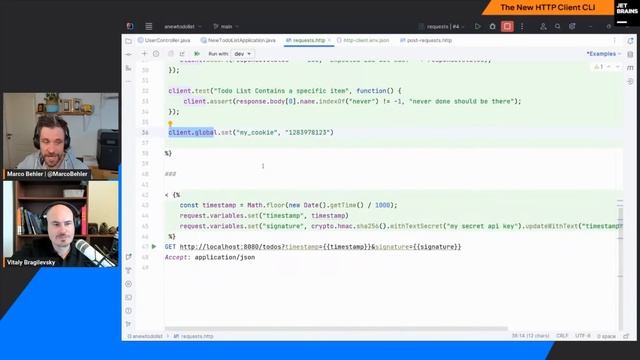Open the Structure tool window icon

[129, 68]
